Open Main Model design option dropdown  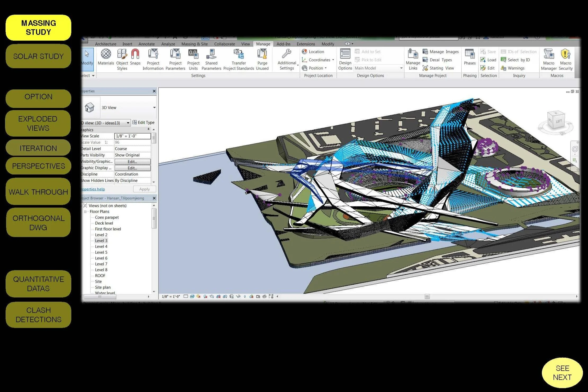tap(401, 68)
